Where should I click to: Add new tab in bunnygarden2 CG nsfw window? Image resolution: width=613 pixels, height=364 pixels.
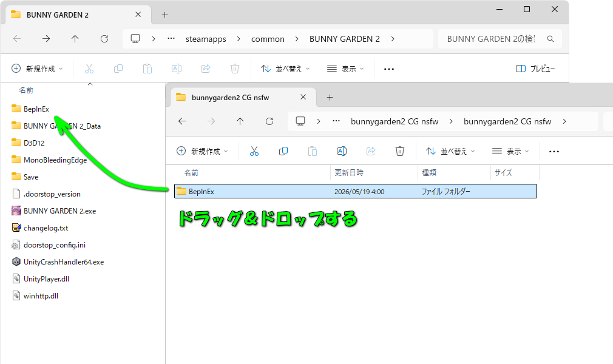[x=330, y=97]
